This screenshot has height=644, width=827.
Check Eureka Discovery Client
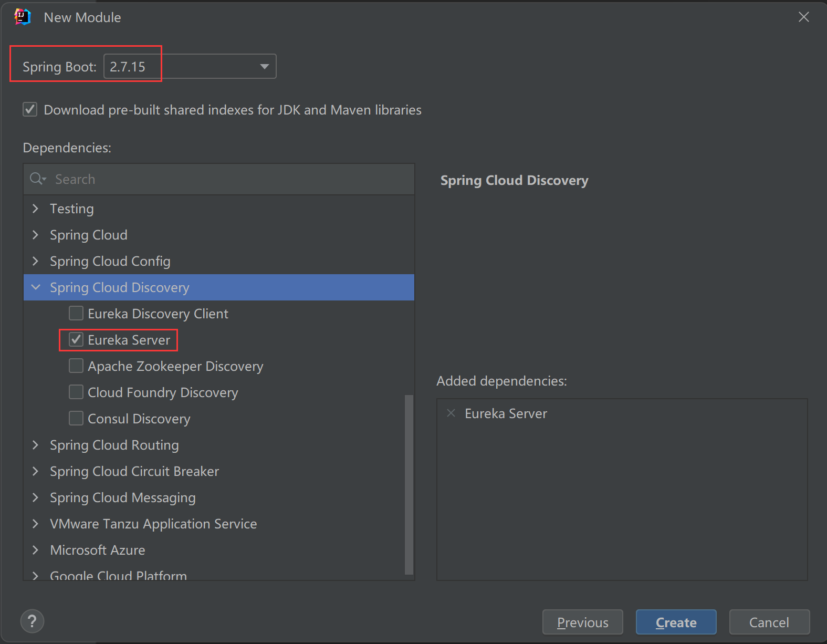click(x=76, y=313)
